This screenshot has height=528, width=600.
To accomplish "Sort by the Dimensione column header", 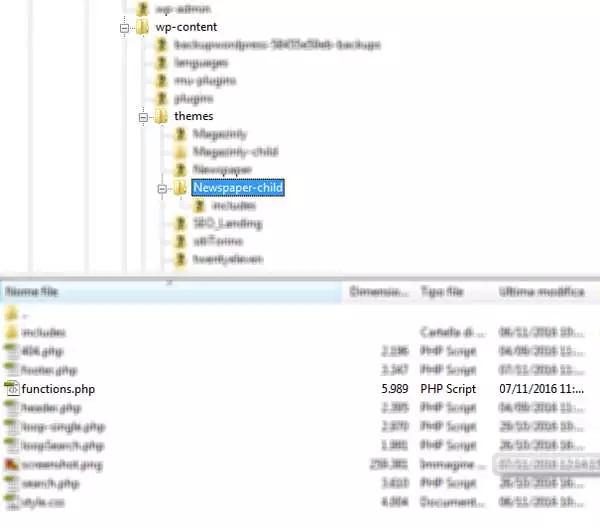I will 378,292.
